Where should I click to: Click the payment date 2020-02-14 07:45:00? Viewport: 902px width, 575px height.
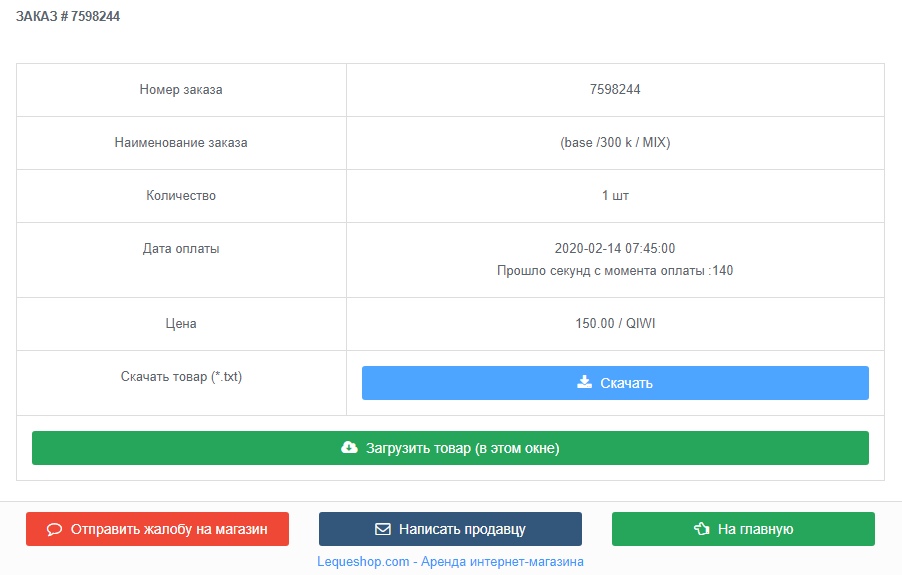[x=615, y=249]
